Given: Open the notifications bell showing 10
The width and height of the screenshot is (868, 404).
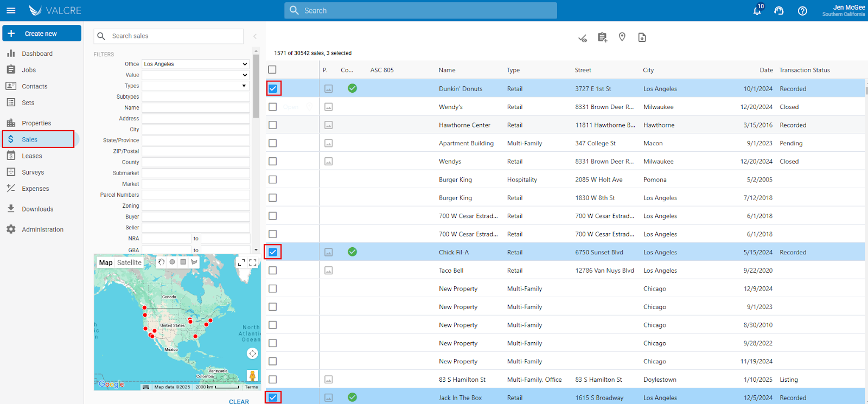Looking at the screenshot, I should tap(758, 10).
